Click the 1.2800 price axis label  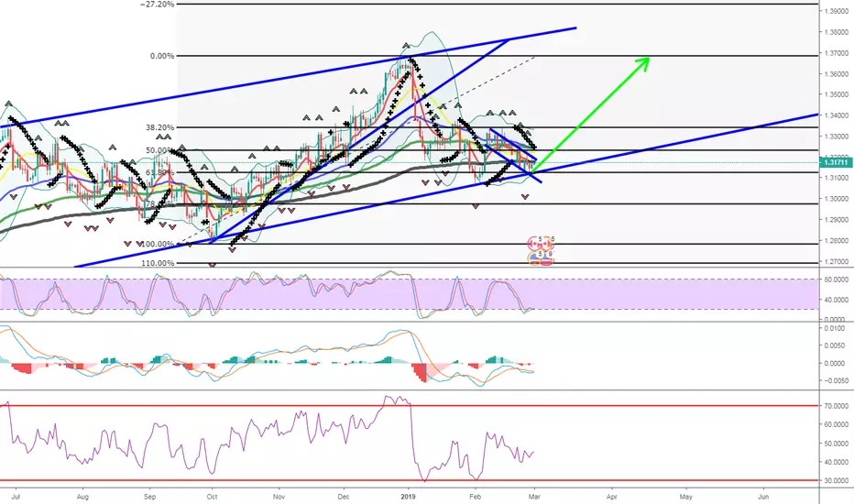coord(838,241)
